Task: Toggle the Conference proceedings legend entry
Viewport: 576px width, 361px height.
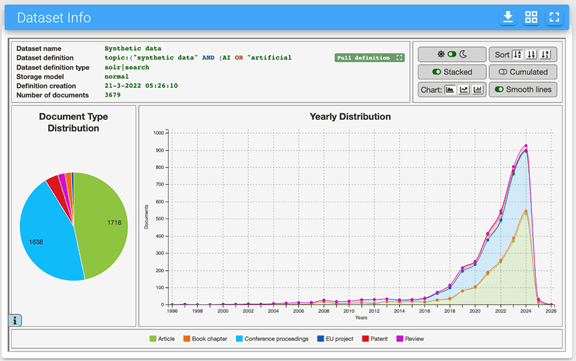Action: (x=272, y=339)
